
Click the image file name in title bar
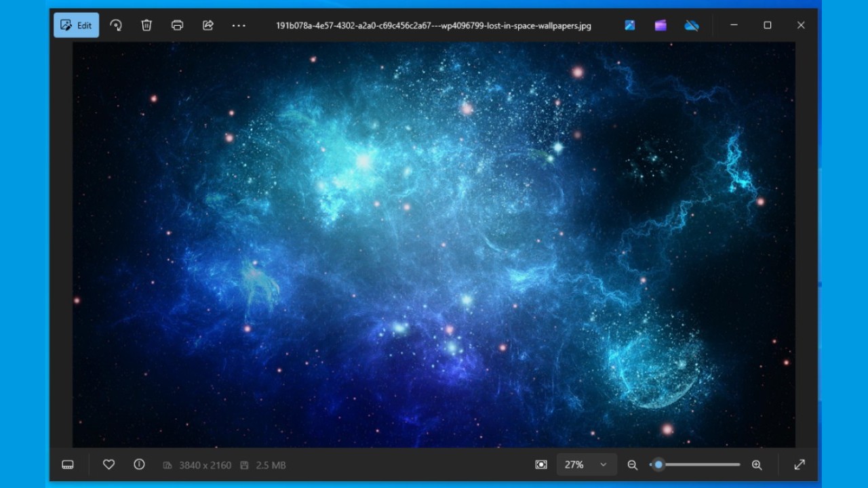(x=433, y=26)
